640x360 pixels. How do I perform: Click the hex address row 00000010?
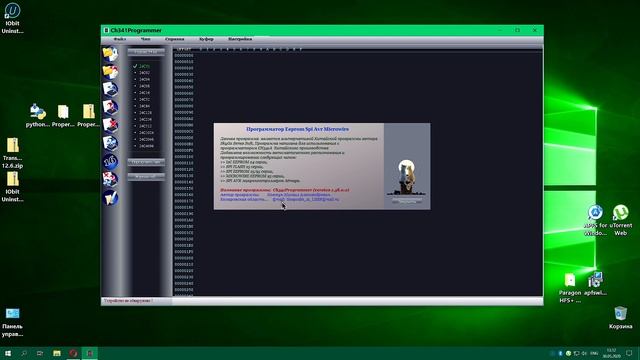pos(184,62)
